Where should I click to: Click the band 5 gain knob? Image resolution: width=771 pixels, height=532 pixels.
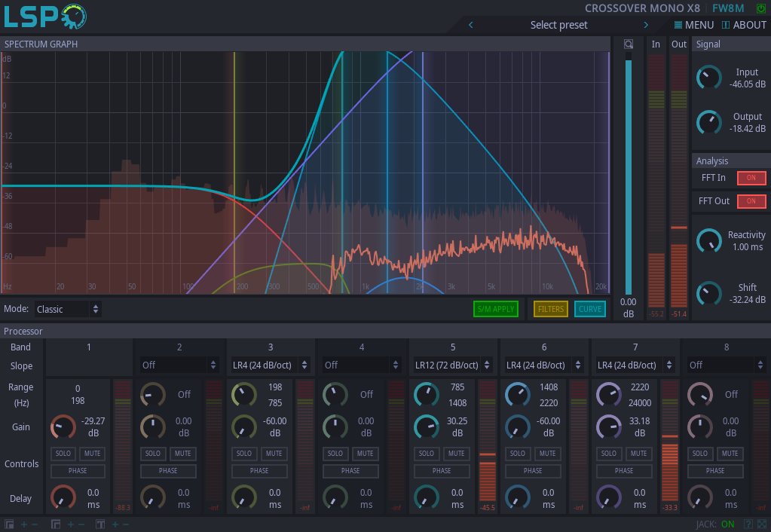pos(427,427)
